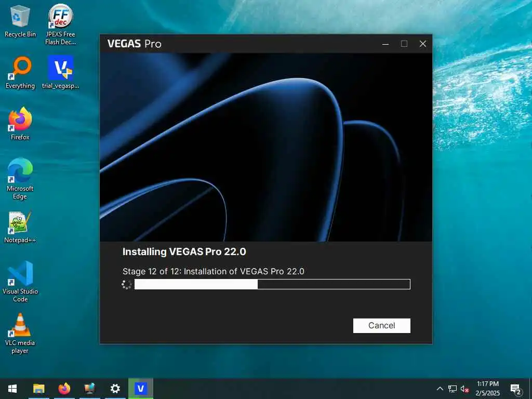
Task: Click the blue abstract banner image
Action: point(265,147)
